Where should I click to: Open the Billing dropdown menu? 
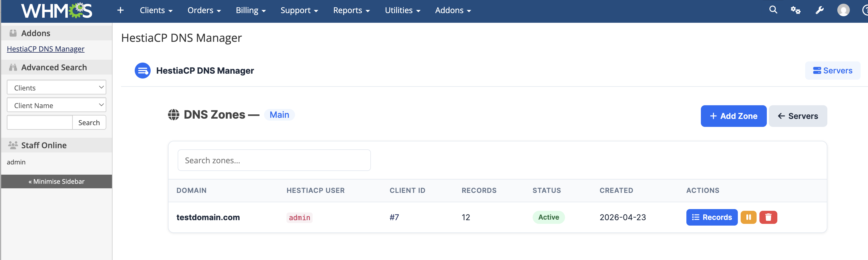(251, 11)
